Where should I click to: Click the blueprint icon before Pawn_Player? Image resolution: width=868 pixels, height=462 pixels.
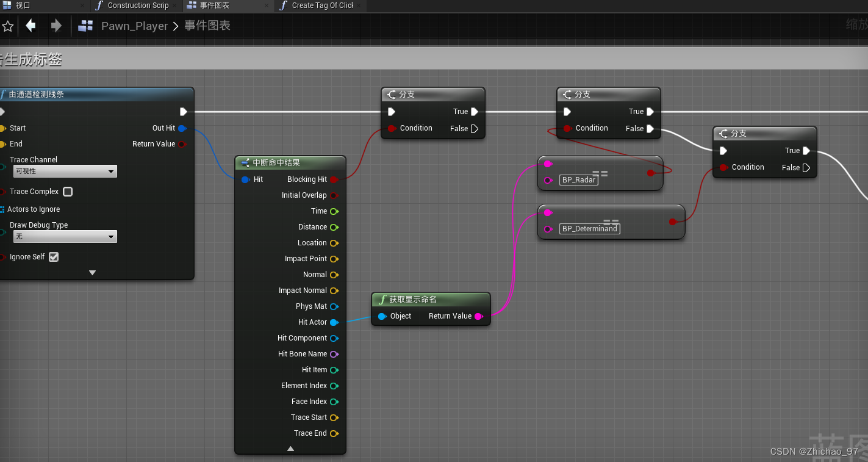(x=85, y=26)
